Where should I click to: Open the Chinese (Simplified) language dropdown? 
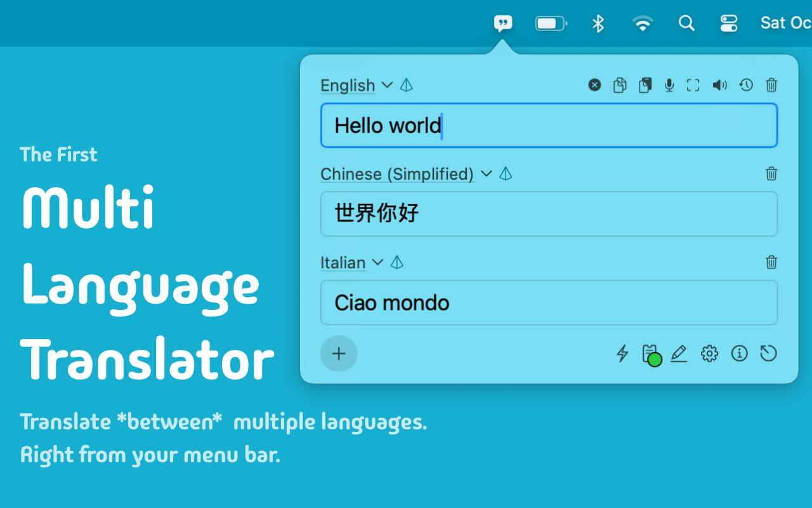click(x=406, y=174)
